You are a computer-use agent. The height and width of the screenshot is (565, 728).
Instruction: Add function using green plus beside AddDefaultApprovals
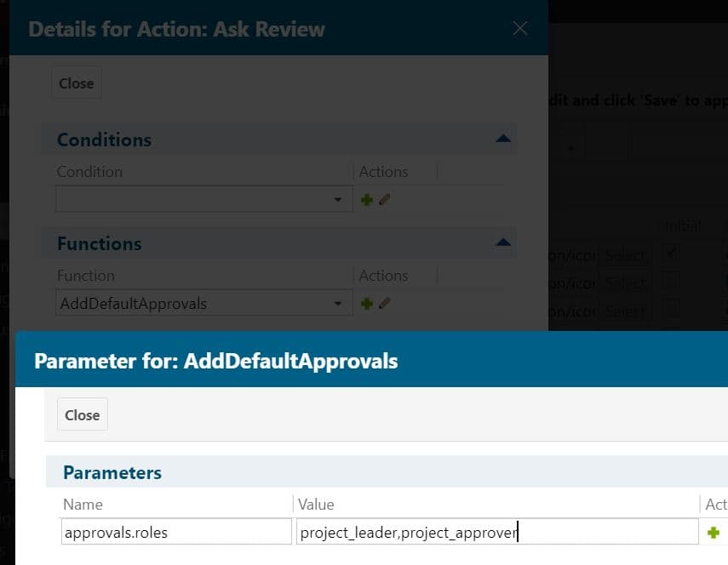[367, 304]
